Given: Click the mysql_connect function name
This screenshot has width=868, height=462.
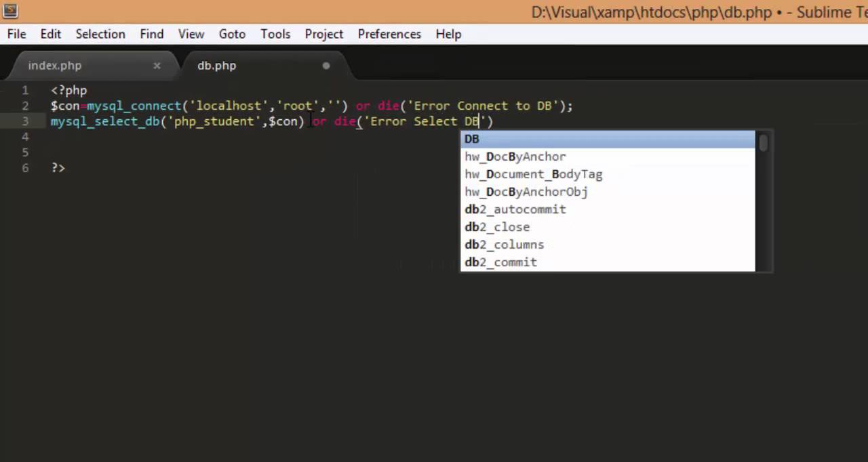Looking at the screenshot, I should pyautogui.click(x=134, y=106).
